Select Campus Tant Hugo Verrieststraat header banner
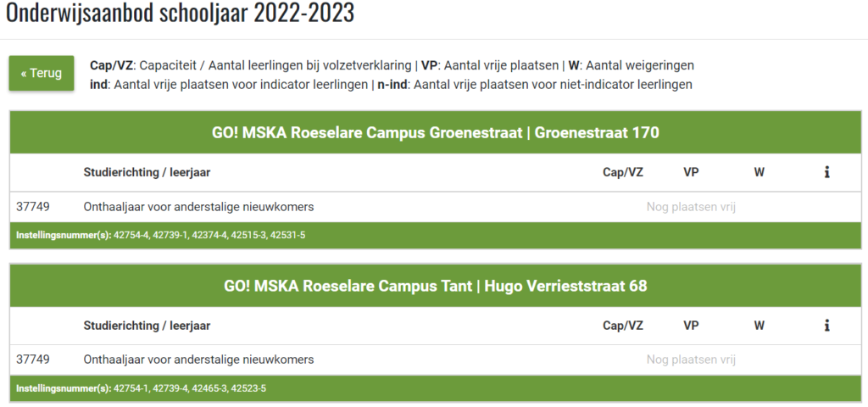This screenshot has height=407, width=868. click(435, 286)
